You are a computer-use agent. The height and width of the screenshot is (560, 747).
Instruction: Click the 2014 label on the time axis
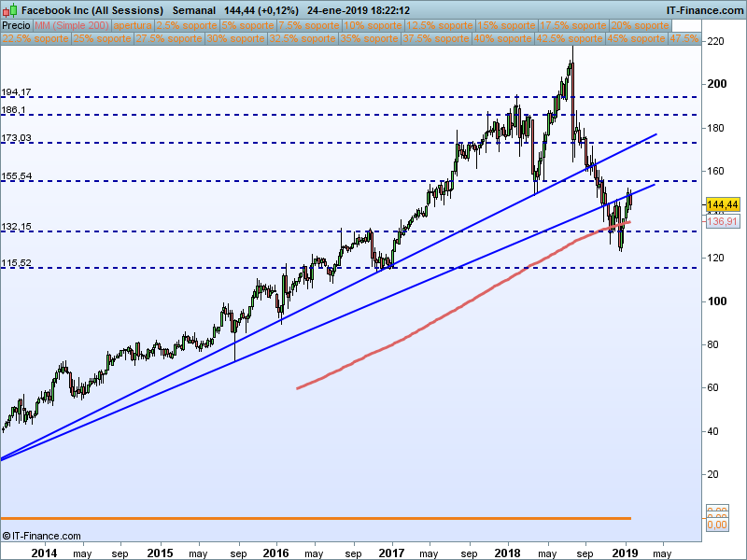click(x=44, y=553)
